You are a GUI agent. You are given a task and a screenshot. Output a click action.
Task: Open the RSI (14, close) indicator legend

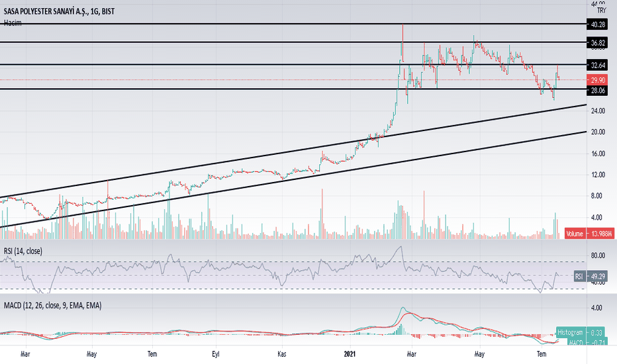coord(23,251)
